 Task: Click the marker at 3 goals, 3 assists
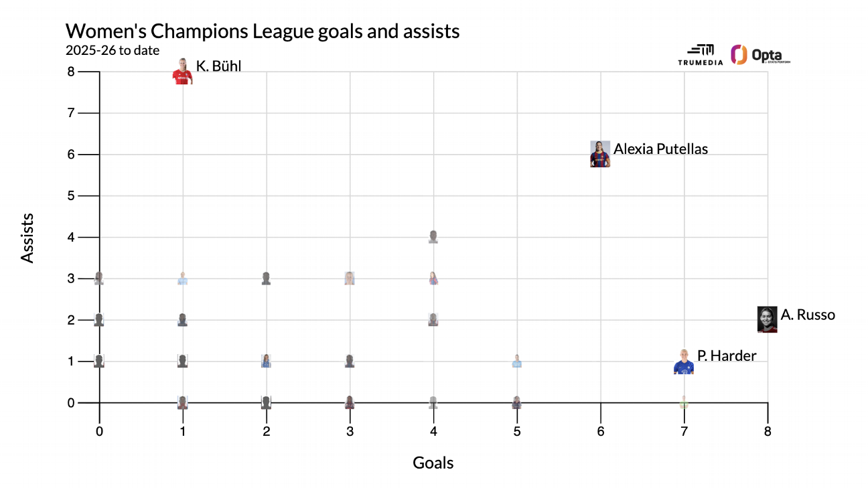[x=350, y=278]
